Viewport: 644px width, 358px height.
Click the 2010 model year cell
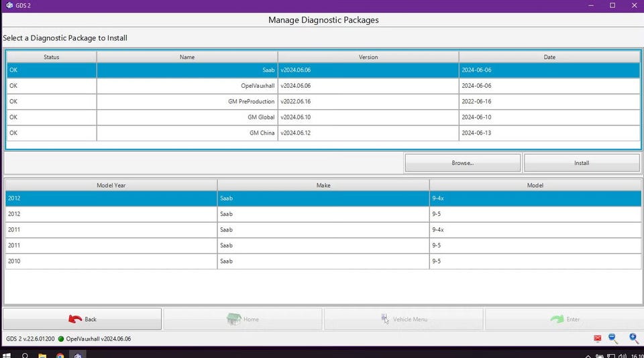tap(111, 261)
